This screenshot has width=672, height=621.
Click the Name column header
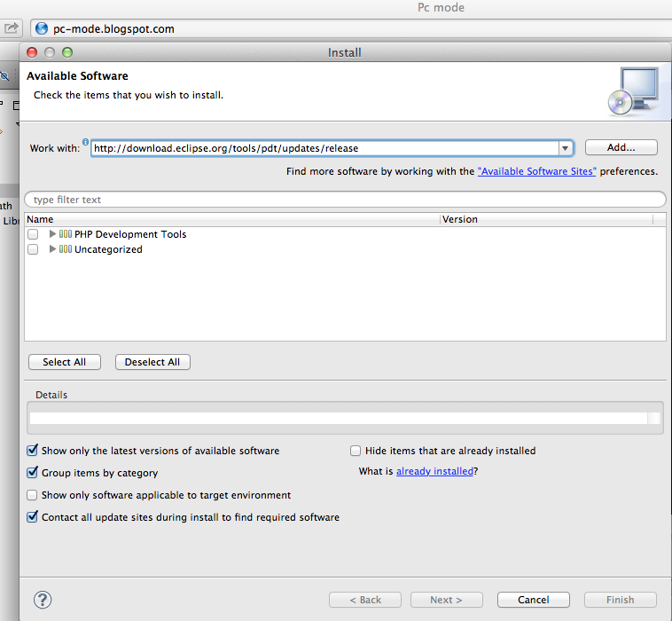point(232,219)
